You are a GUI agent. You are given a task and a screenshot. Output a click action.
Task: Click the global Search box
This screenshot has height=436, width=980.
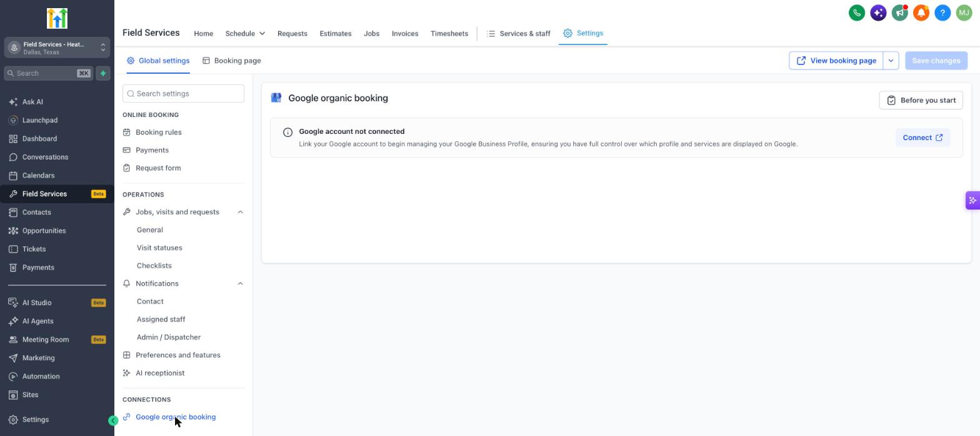click(x=49, y=73)
